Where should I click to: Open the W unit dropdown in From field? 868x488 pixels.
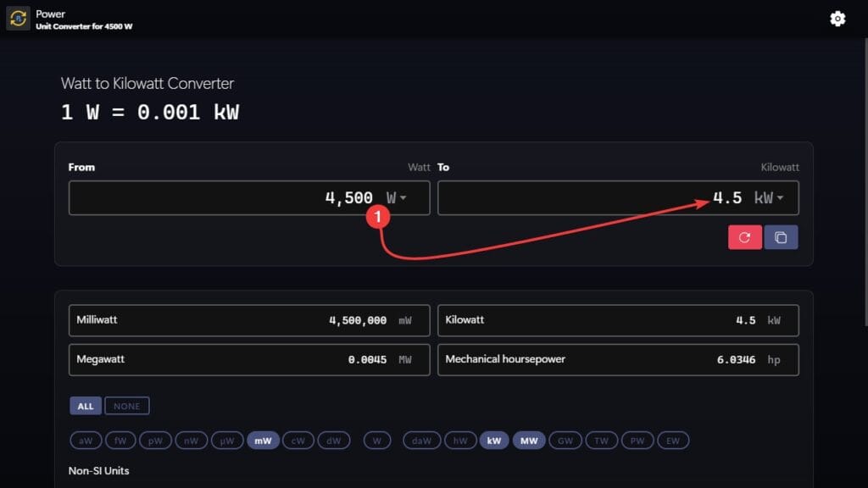tap(397, 198)
